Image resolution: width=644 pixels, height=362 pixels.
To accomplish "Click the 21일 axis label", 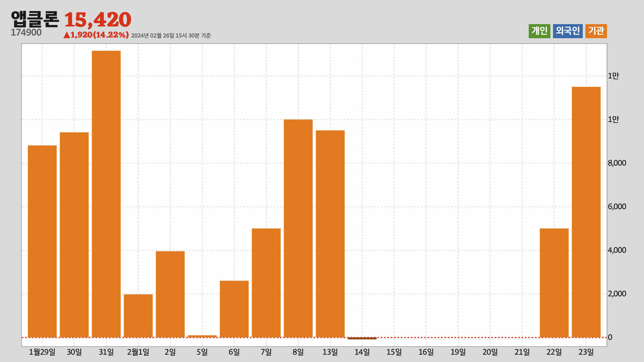I will 522,352.
